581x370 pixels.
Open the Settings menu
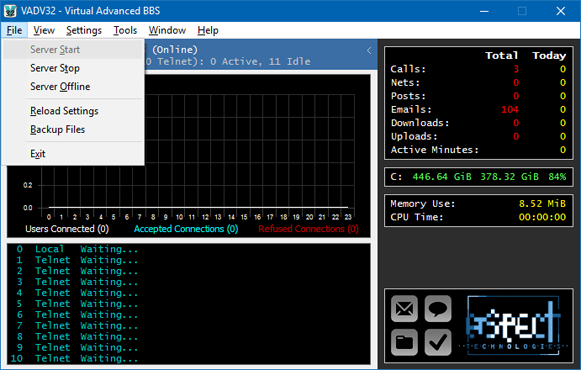click(84, 30)
